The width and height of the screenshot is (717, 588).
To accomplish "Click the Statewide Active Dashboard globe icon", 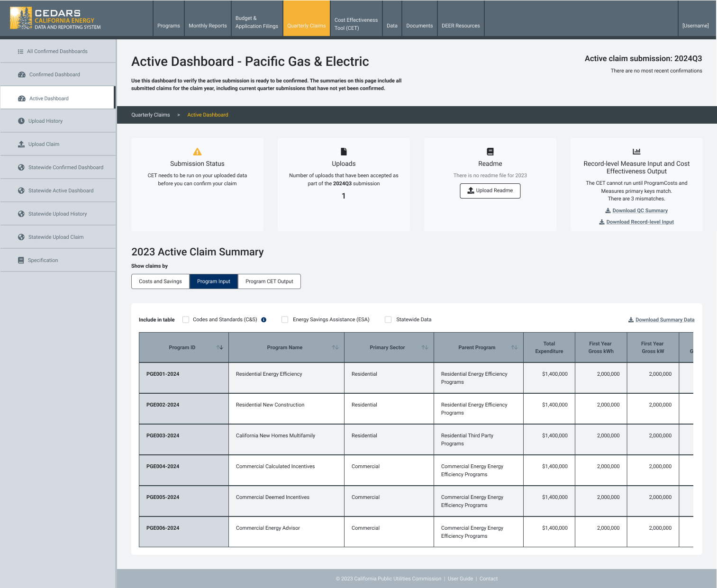I will coord(21,190).
